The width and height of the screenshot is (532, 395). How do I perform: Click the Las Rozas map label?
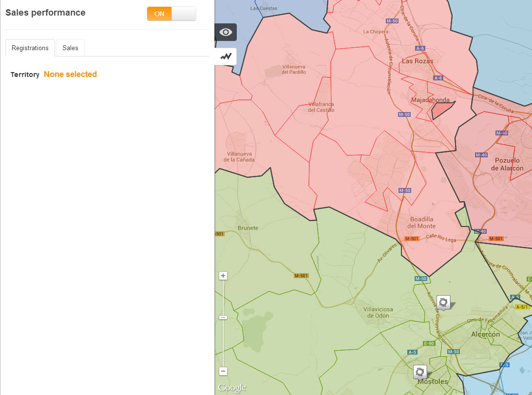[x=417, y=61]
